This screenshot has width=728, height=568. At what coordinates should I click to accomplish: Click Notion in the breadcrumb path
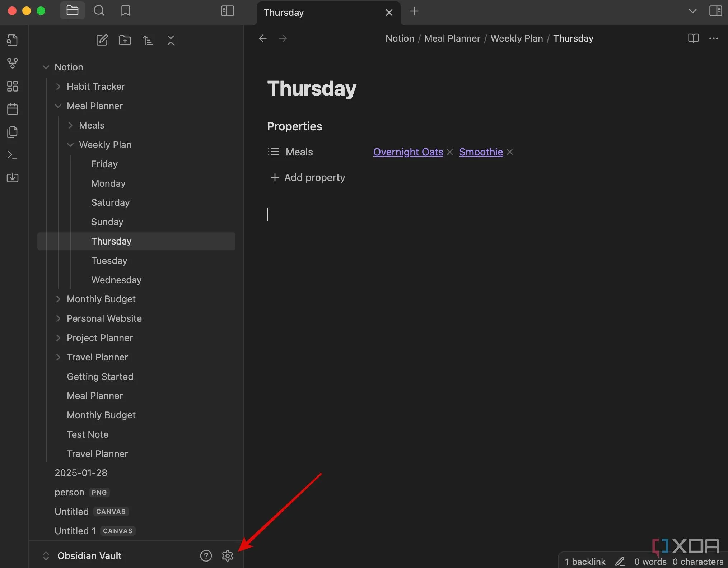400,38
